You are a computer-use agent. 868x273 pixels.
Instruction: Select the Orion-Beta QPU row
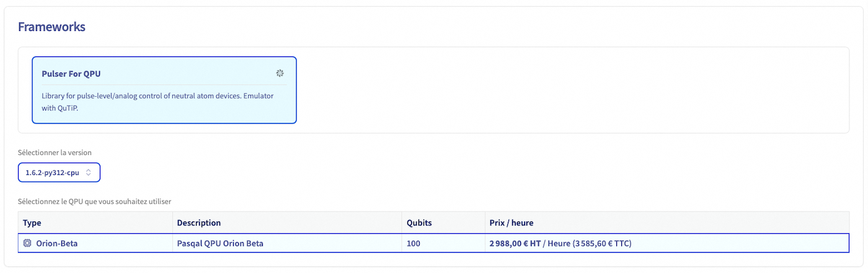[433, 243]
